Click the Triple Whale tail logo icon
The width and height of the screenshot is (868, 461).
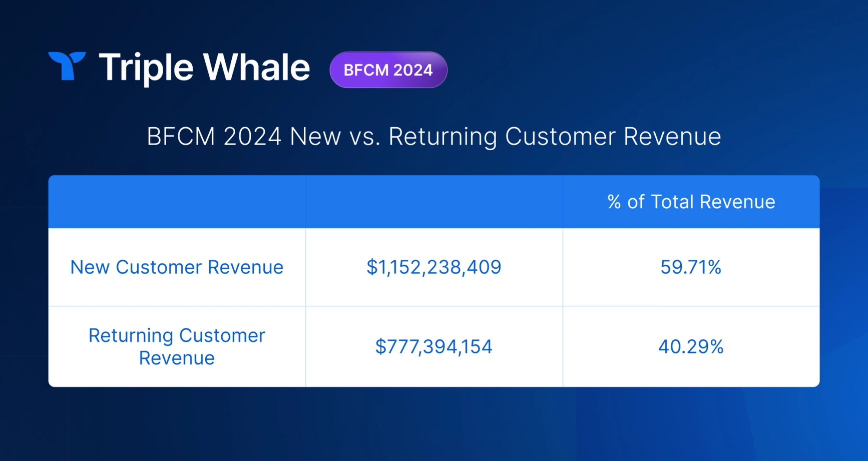click(67, 66)
